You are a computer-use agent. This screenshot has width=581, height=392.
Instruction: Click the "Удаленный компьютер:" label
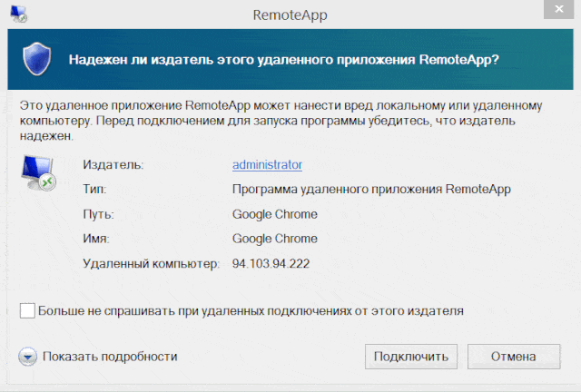[151, 264]
